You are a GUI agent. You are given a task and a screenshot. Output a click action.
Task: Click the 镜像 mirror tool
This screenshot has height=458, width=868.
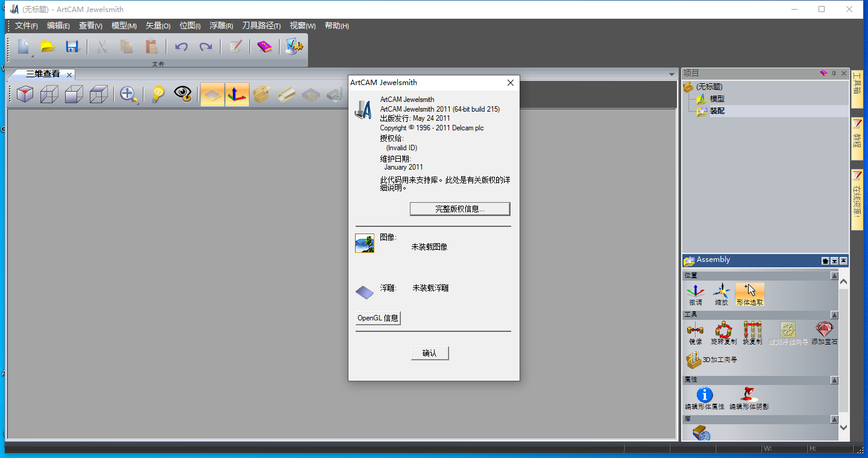[696, 334]
